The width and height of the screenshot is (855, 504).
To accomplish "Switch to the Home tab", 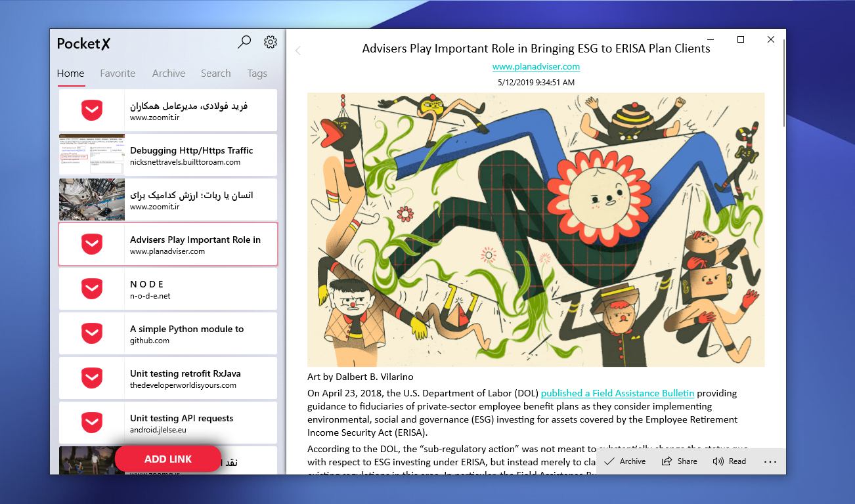I will [70, 73].
